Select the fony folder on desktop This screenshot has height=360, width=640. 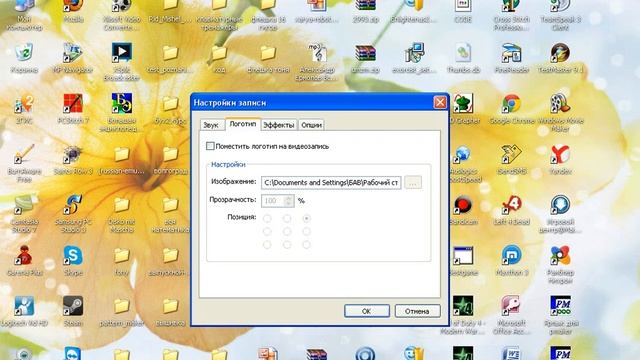point(122,261)
